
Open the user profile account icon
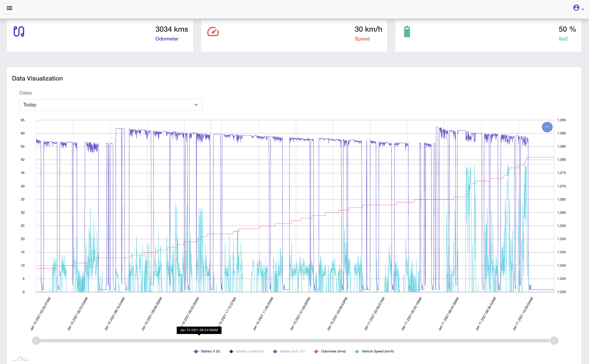pyautogui.click(x=577, y=7)
